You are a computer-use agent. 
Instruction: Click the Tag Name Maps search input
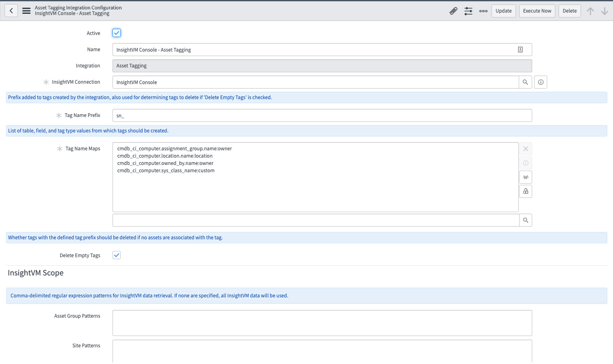pyautogui.click(x=316, y=220)
